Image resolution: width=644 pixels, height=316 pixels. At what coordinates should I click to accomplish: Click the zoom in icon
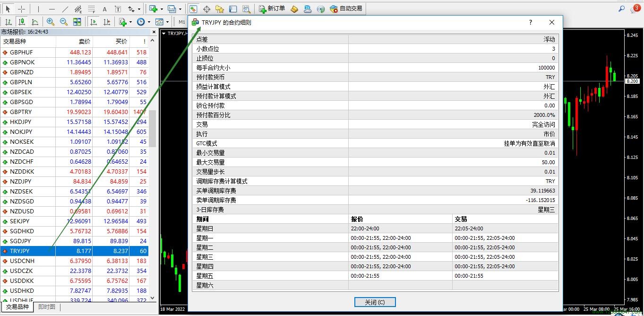click(x=51, y=22)
